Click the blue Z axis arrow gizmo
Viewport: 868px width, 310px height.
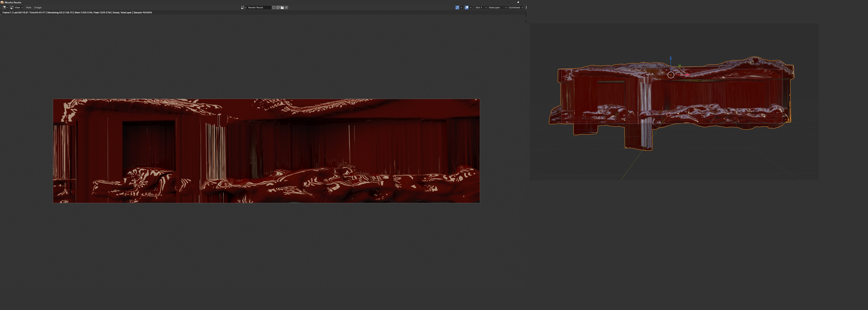[x=671, y=58]
